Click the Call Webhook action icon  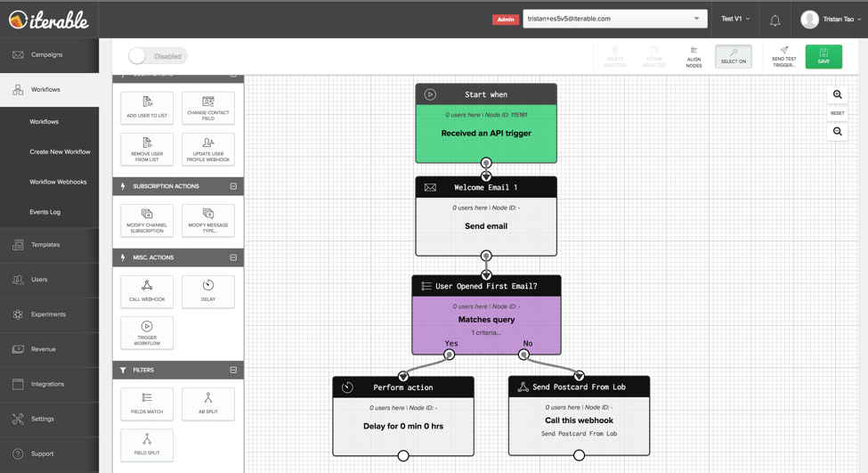147,286
